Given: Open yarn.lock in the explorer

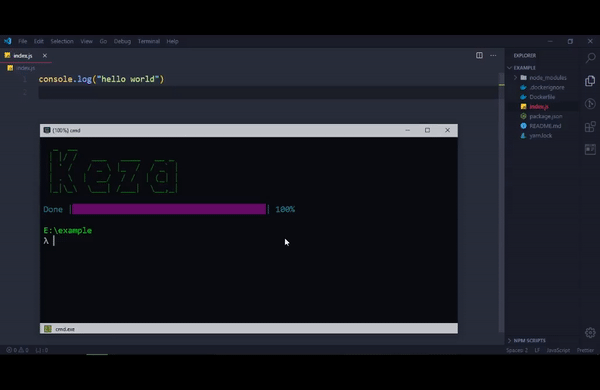Looking at the screenshot, I should click(541, 135).
